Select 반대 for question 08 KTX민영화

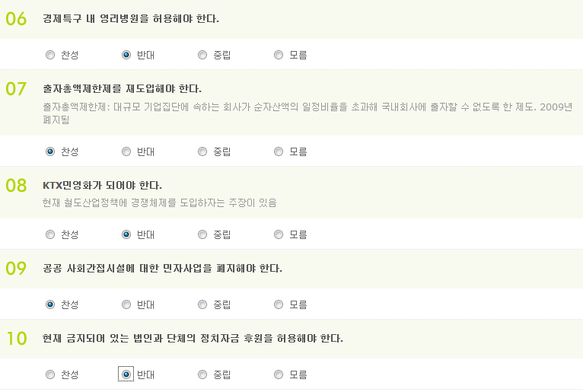(x=126, y=234)
